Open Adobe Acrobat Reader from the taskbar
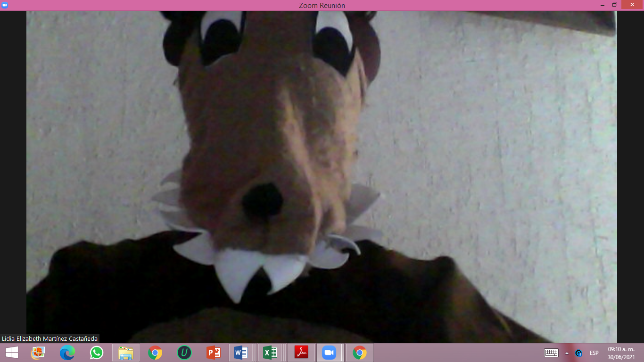This screenshot has height=362, width=644. pos(301,353)
